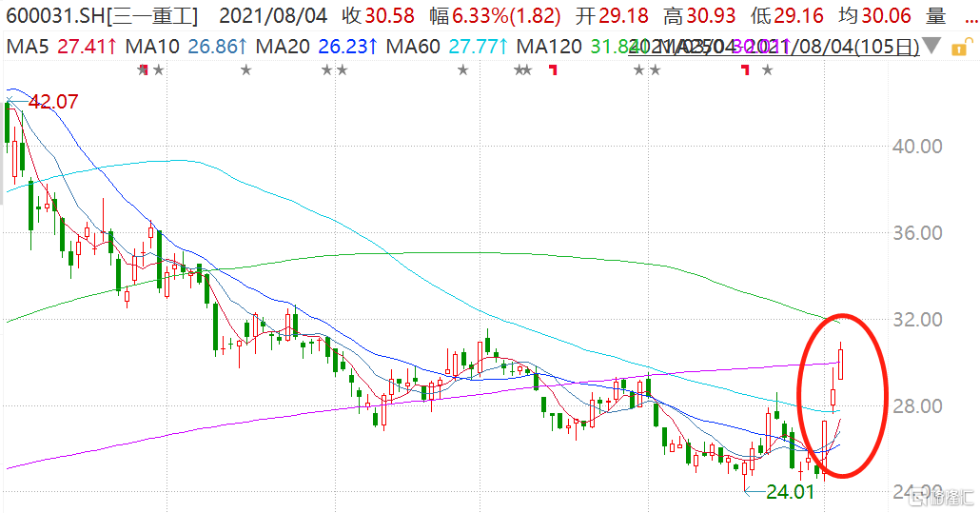The width and height of the screenshot is (980, 513).
Task: Click the low price 低 29.16
Action: [x=787, y=15]
